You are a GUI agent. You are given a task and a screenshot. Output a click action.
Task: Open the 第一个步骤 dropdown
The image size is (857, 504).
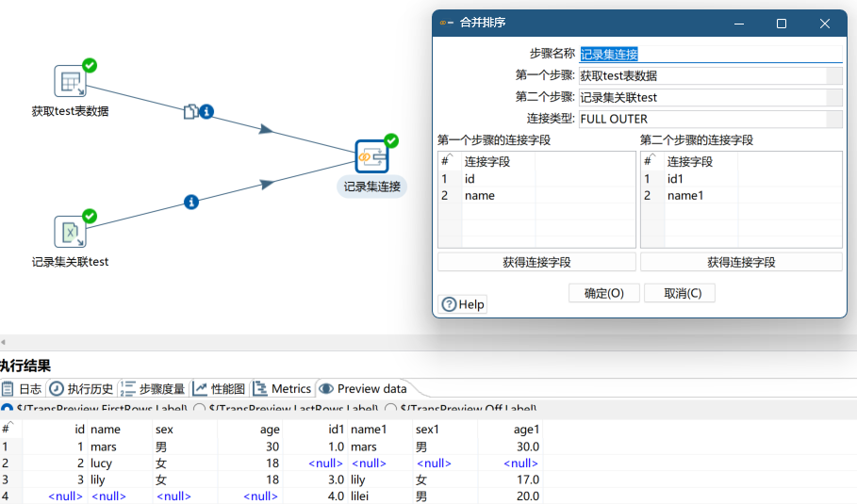pos(833,75)
